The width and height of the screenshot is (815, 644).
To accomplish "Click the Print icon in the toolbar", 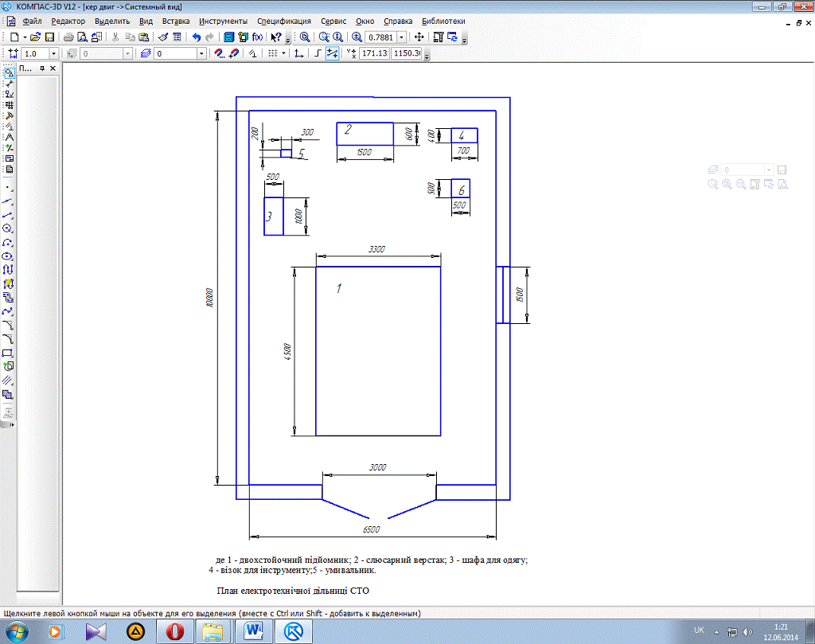I will pyautogui.click(x=69, y=37).
